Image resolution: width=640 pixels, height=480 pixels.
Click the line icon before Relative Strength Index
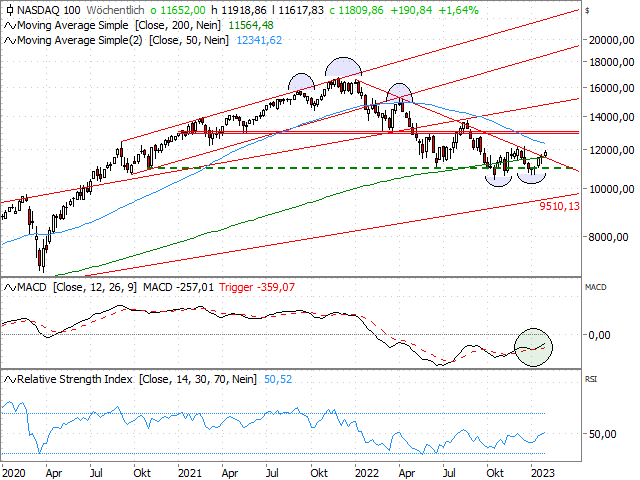[x=10, y=380]
